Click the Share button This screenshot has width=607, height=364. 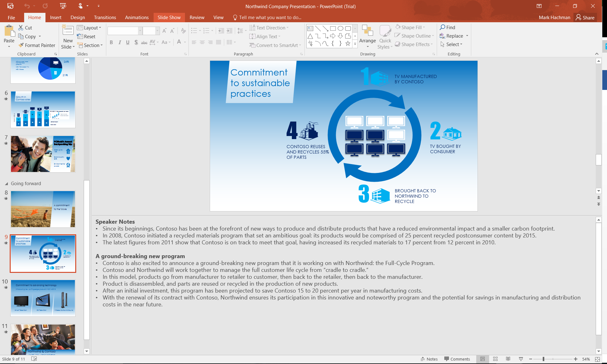coord(585,18)
